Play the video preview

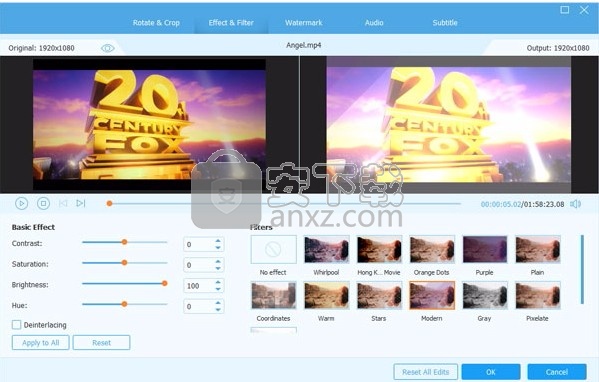[21, 204]
